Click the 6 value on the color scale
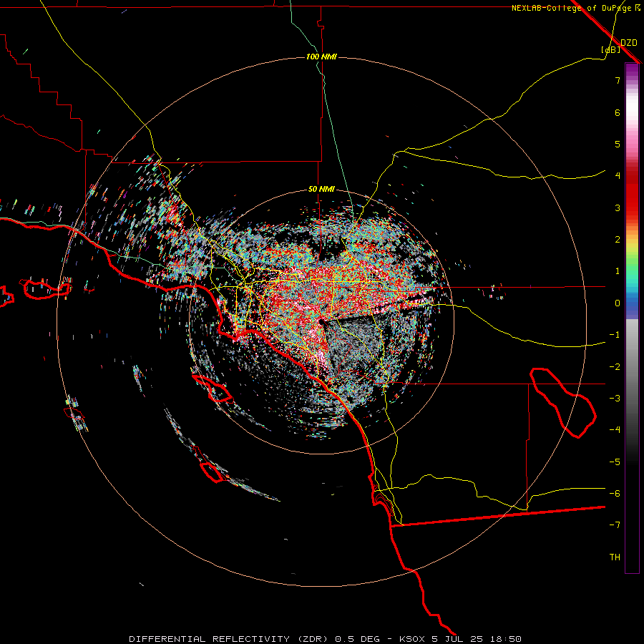 coord(618,112)
